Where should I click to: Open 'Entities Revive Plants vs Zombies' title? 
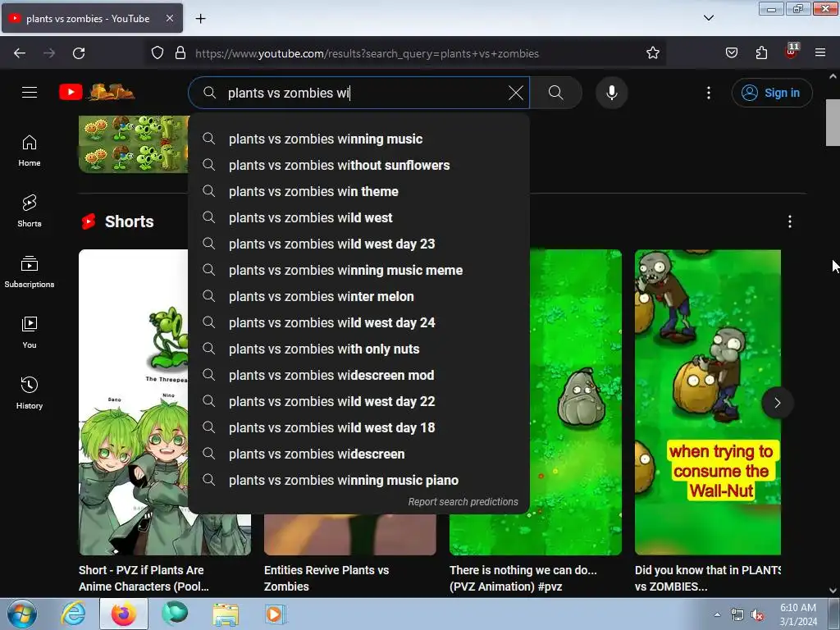[x=326, y=578]
